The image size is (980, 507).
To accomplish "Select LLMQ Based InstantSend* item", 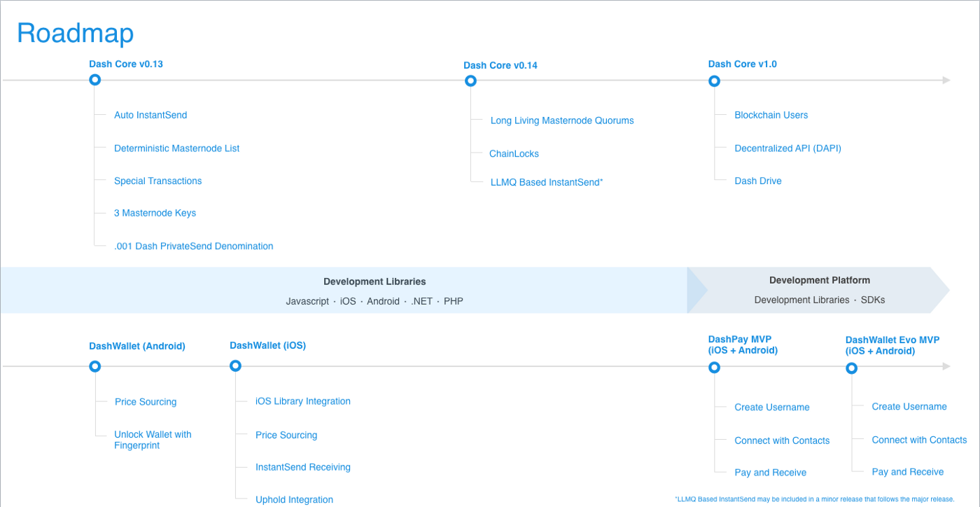I will click(x=547, y=182).
